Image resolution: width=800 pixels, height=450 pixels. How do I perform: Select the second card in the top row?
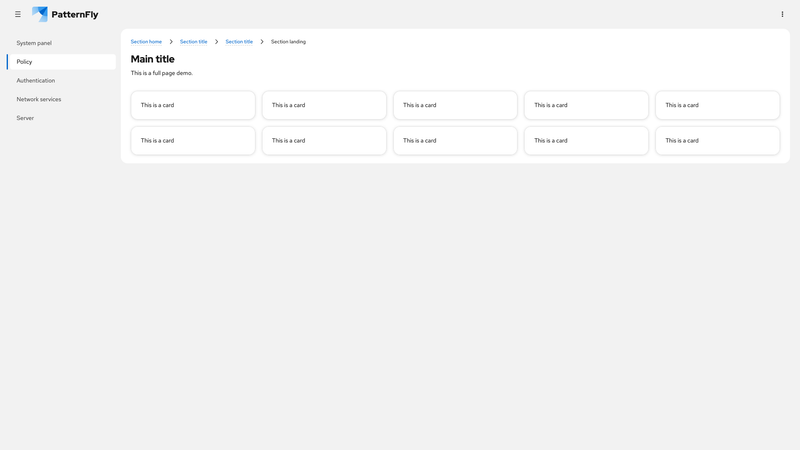tap(324, 105)
